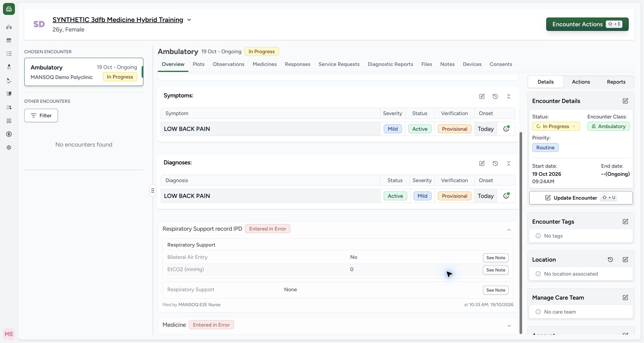See Note for EtCO2 (mmHg)
The height and width of the screenshot is (343, 644).
[496, 270]
